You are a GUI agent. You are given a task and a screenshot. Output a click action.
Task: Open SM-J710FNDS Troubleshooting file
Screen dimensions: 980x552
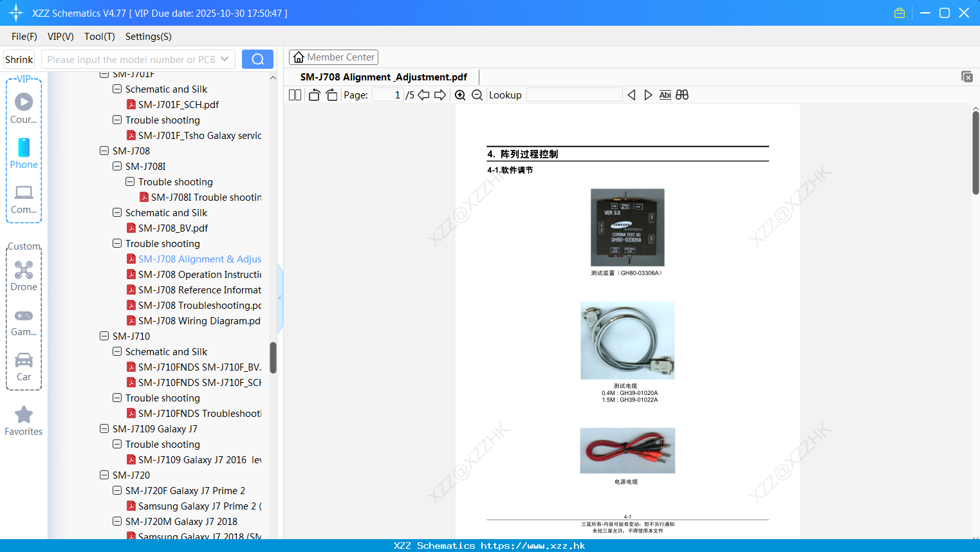[194, 413]
